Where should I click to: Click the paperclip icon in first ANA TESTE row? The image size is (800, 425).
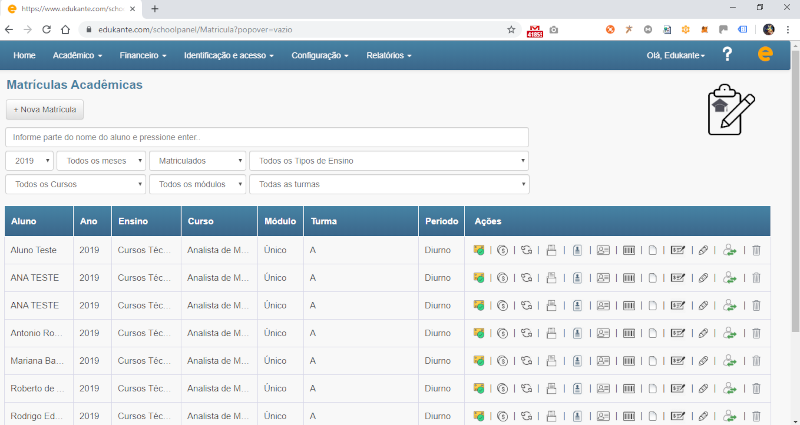tap(703, 278)
